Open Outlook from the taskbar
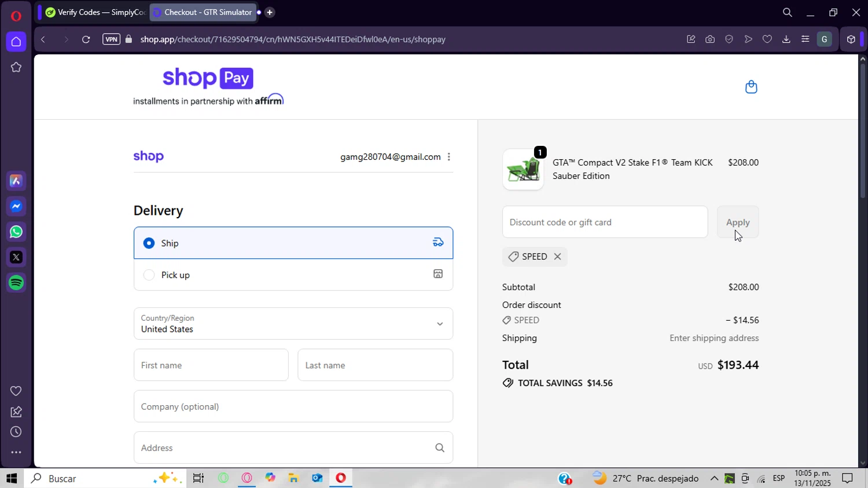 point(317,478)
